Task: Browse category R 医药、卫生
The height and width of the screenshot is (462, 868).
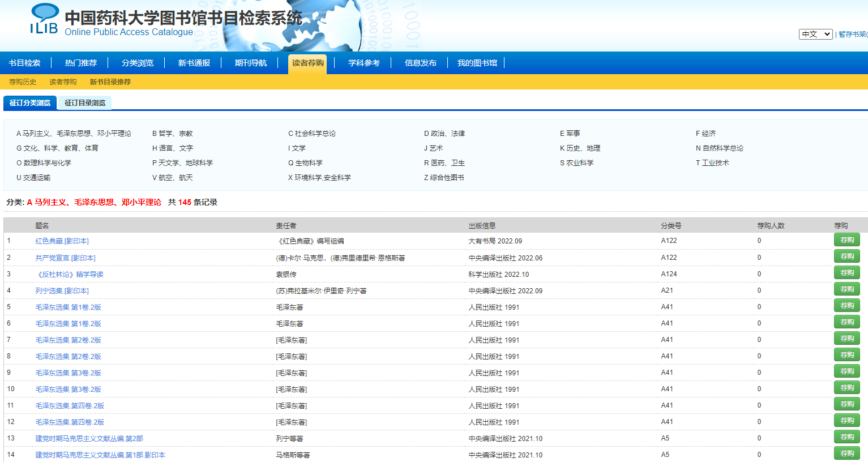Action: tap(444, 163)
